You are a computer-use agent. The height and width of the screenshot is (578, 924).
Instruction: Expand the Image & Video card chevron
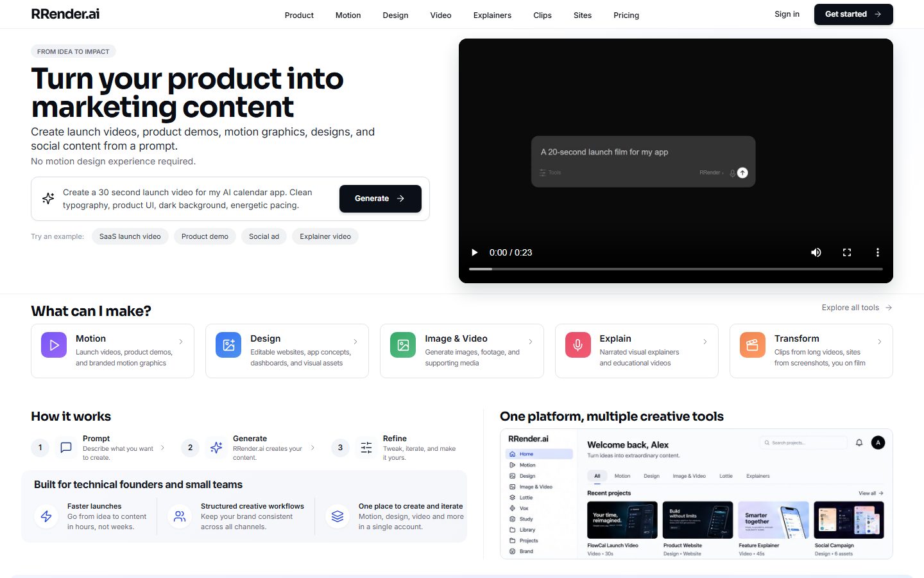(x=531, y=342)
